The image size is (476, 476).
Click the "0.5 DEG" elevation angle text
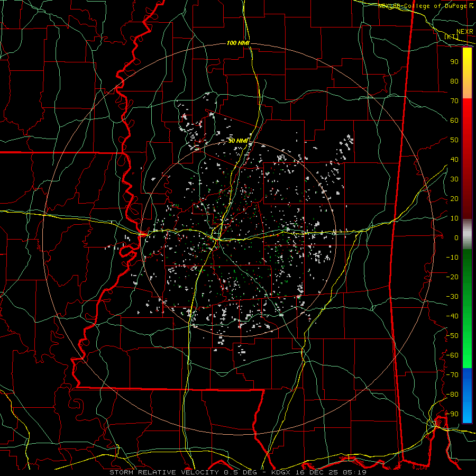click(240, 472)
